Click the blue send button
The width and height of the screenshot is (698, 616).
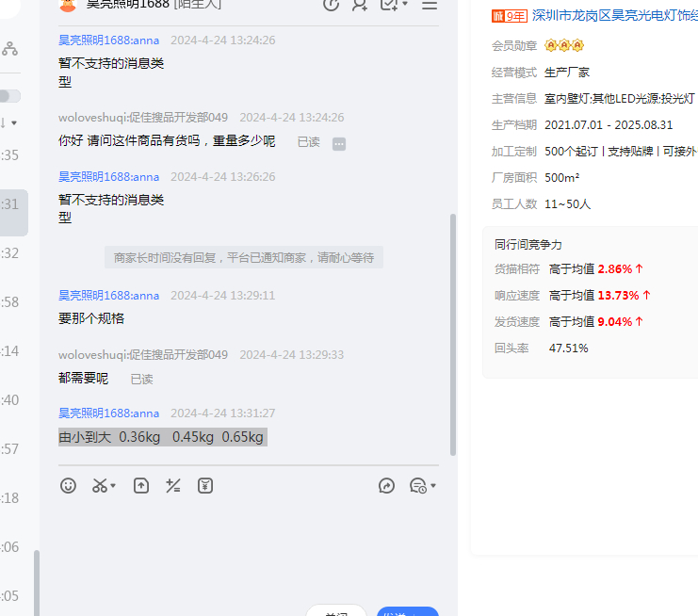click(407, 612)
